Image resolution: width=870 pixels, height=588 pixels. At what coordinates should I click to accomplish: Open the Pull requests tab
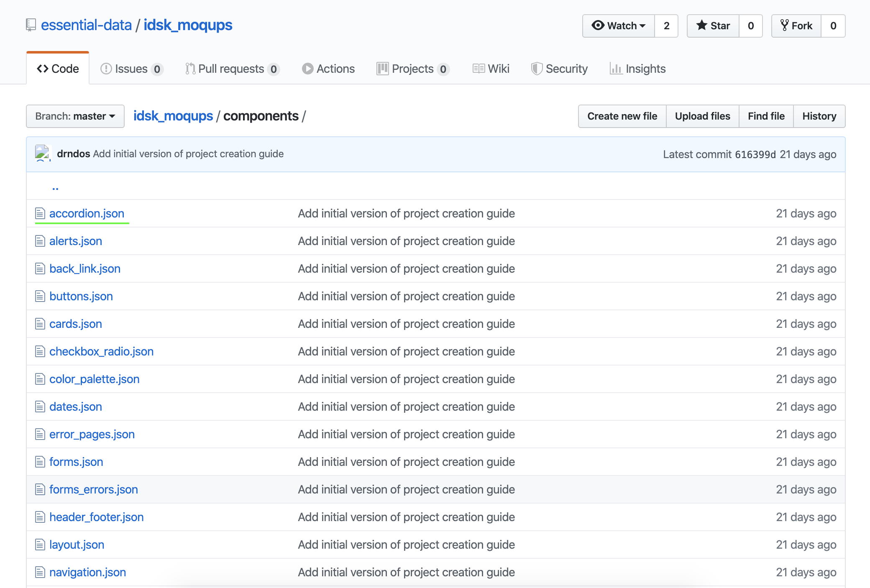click(x=231, y=69)
